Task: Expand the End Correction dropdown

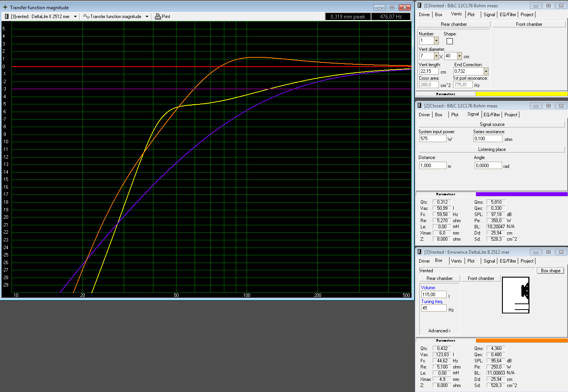Action: [x=486, y=71]
